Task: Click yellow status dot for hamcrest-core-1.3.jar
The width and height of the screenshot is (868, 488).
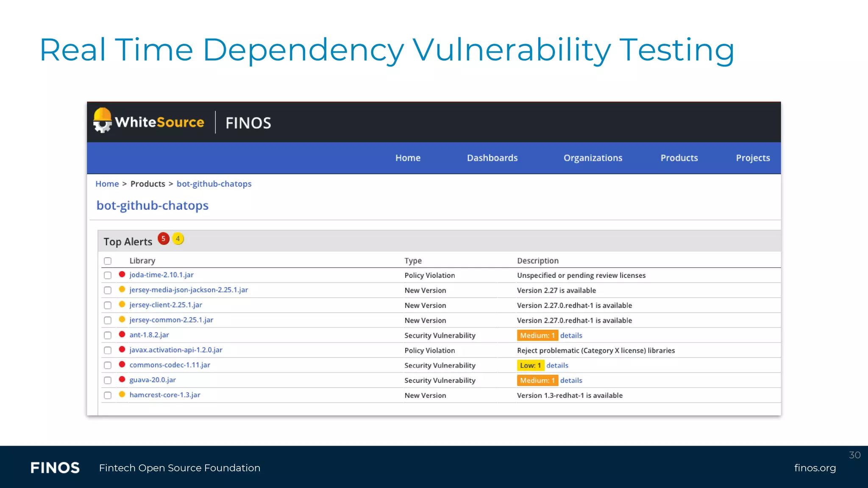Action: pos(122,394)
